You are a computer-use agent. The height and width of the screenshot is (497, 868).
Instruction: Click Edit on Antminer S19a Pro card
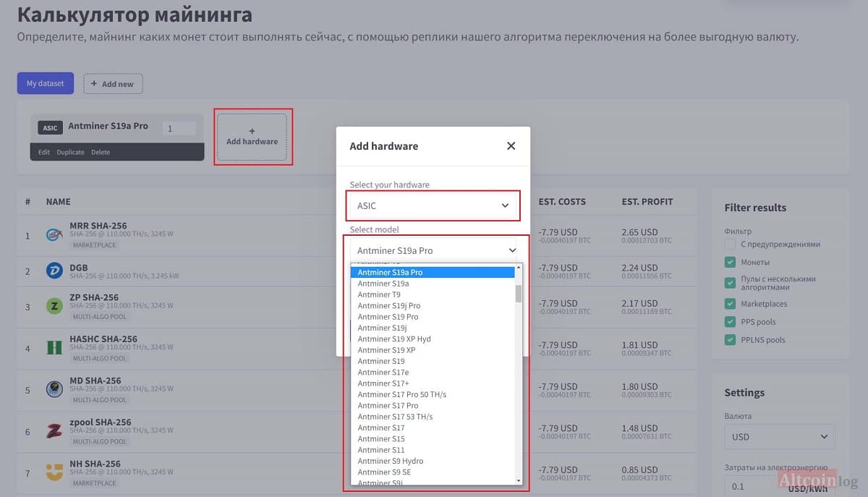[x=44, y=153]
